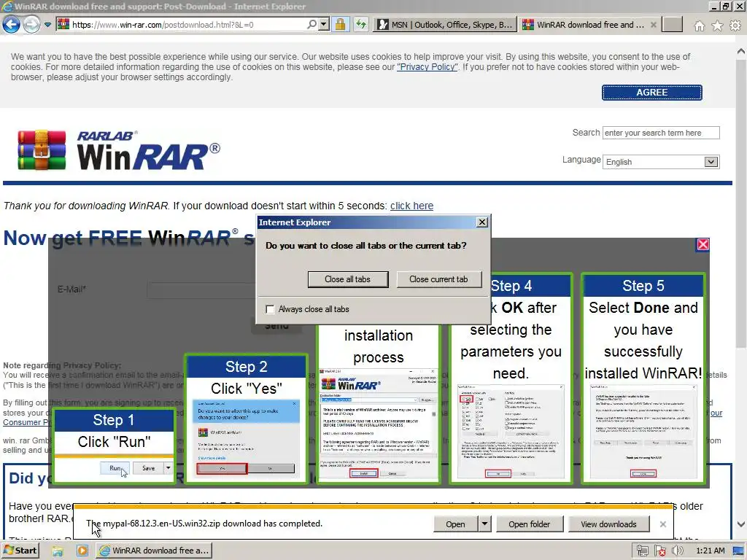The image size is (747, 560).
Task: Click the browser Forward arrow button
Action: pos(31,24)
